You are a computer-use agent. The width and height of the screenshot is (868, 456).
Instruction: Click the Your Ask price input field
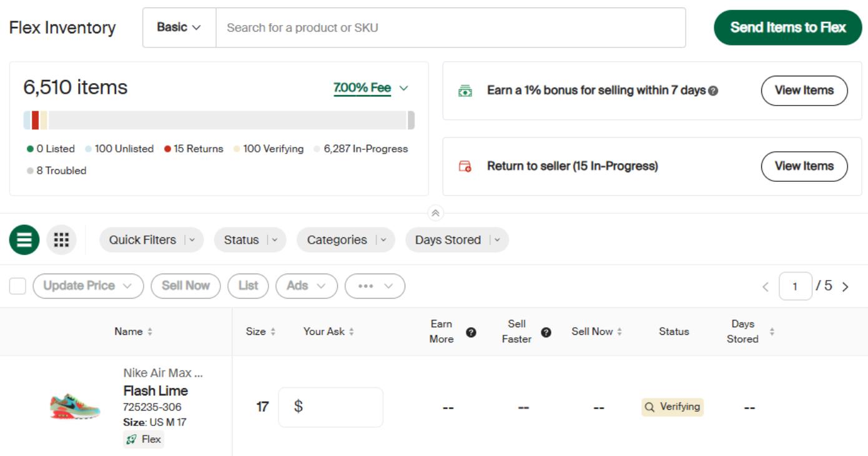[x=331, y=406]
